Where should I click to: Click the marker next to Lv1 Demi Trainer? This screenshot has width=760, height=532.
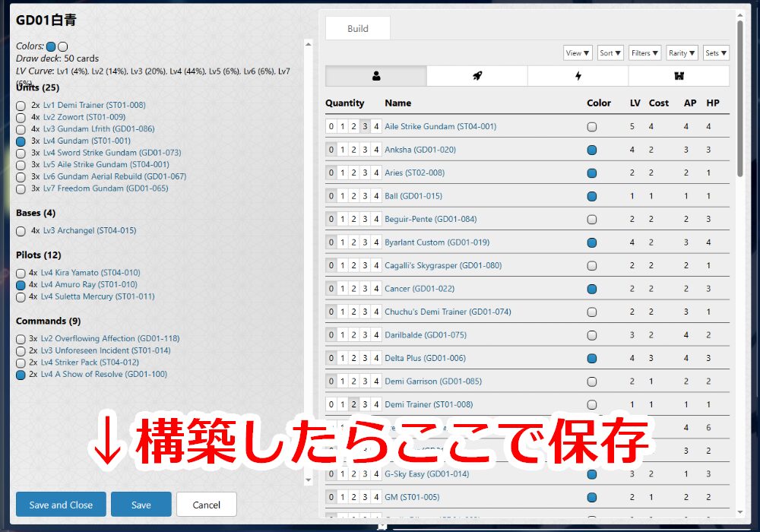pos(21,106)
